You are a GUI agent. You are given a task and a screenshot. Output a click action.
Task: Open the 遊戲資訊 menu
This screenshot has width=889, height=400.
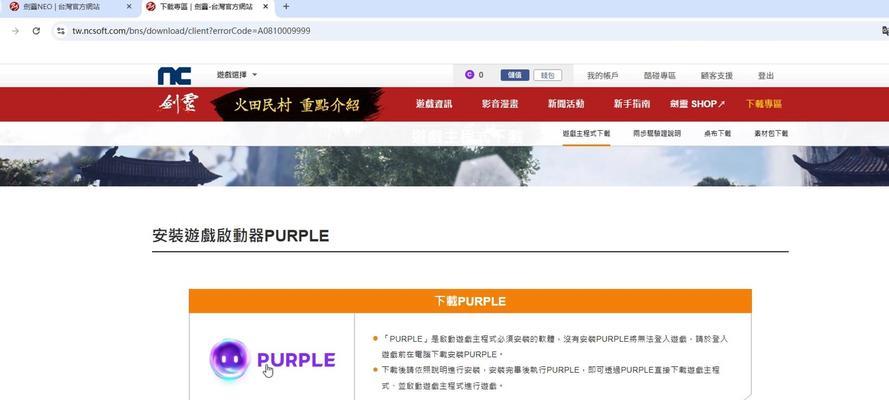point(434,104)
